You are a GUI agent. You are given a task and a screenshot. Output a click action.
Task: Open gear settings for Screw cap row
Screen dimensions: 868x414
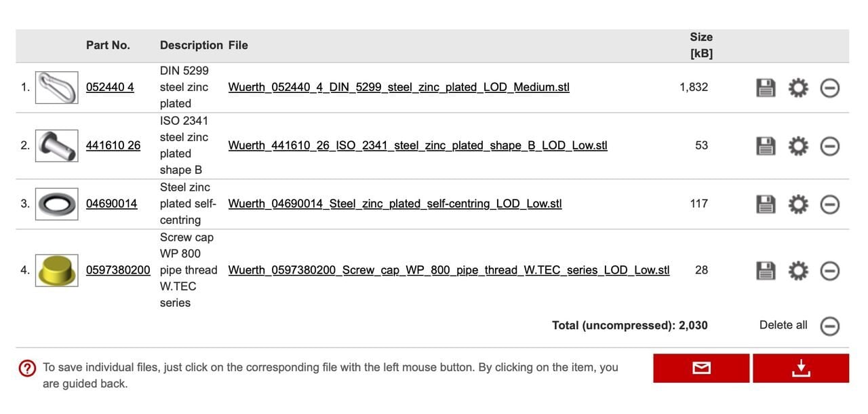point(798,271)
